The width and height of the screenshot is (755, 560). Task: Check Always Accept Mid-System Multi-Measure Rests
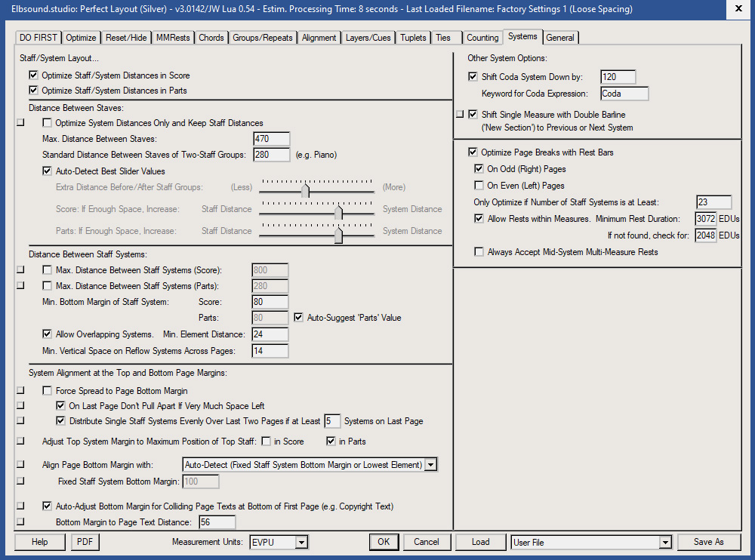click(x=479, y=252)
